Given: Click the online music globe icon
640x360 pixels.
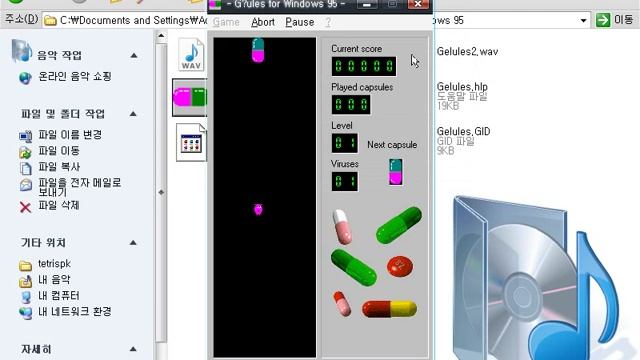Looking at the screenshot, I should 25,78.
